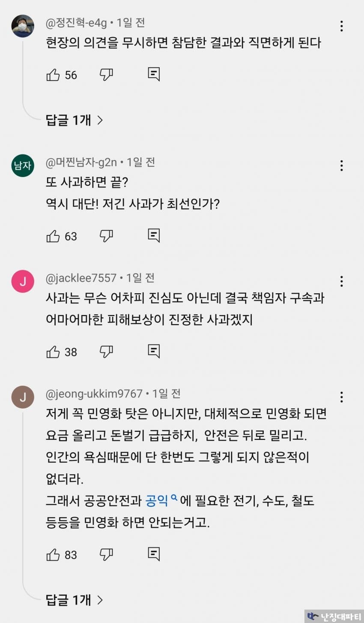Like the comment by @머찐남자-g2n
The height and width of the screenshot is (623, 364).
[x=53, y=236]
